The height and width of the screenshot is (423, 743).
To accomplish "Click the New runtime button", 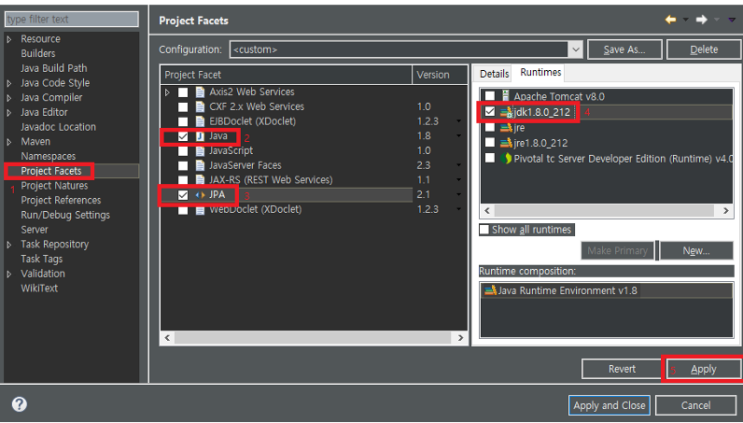I will (696, 251).
